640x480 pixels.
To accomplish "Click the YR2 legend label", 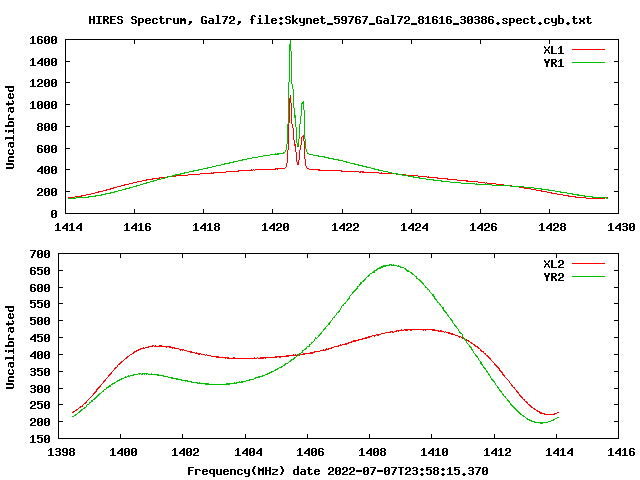I will pos(553,277).
